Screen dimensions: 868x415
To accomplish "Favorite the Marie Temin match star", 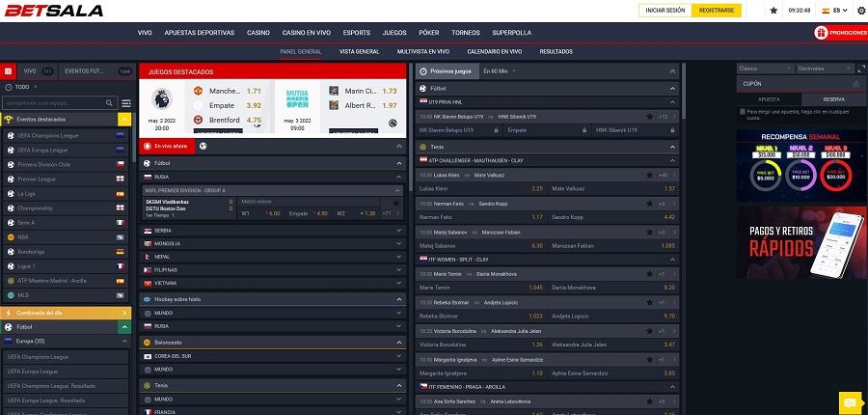I will [x=649, y=274].
